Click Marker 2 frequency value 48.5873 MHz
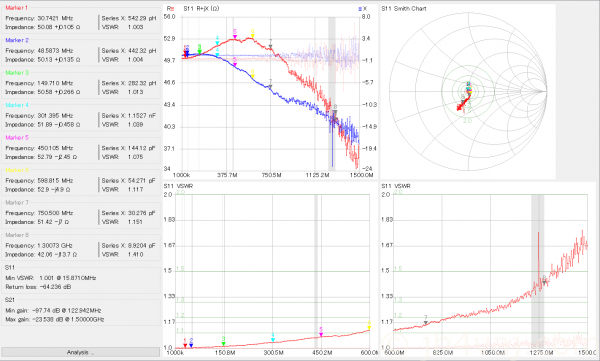 (55, 51)
